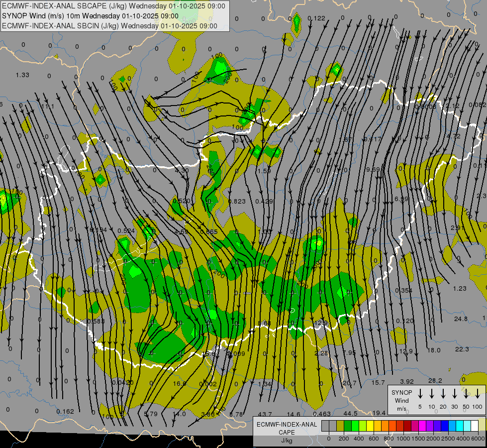Click the '8.78' value on the map
487x448 pixels.
(x=236, y=415)
